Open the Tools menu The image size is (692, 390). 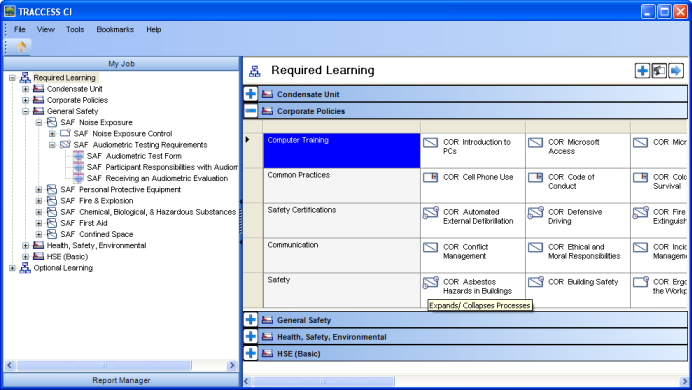tap(75, 30)
